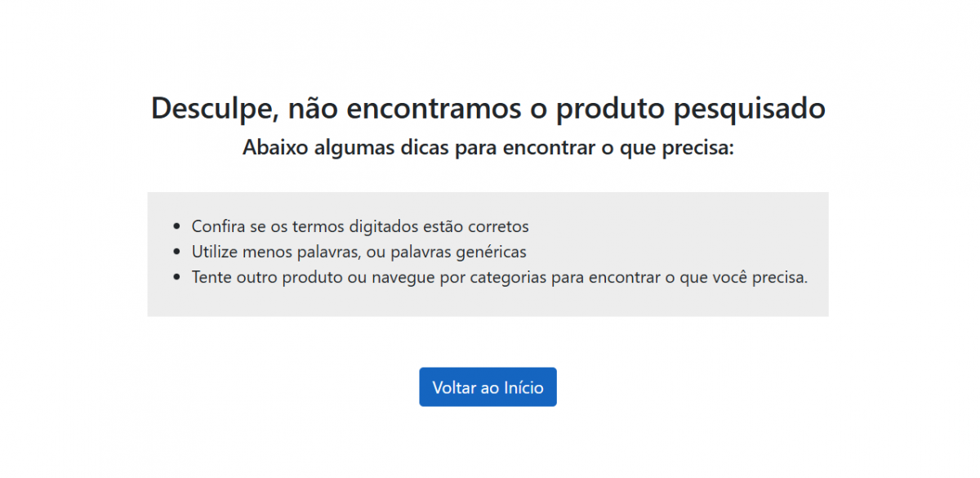Image resolution: width=980 pixels, height=478 pixels.
Task: Click the "Desculpe, não encontramos" main heading
Action: point(488,109)
